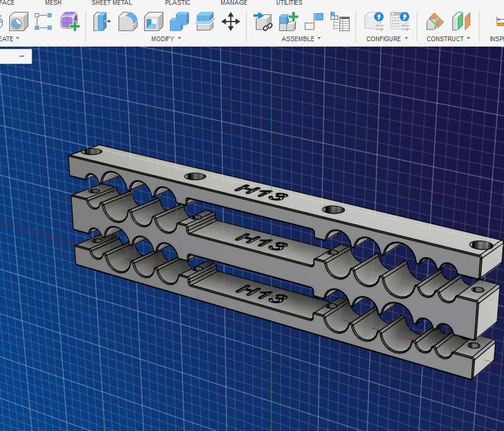The width and height of the screenshot is (504, 431).
Task: Click the Combine bodies icon
Action: click(x=178, y=22)
